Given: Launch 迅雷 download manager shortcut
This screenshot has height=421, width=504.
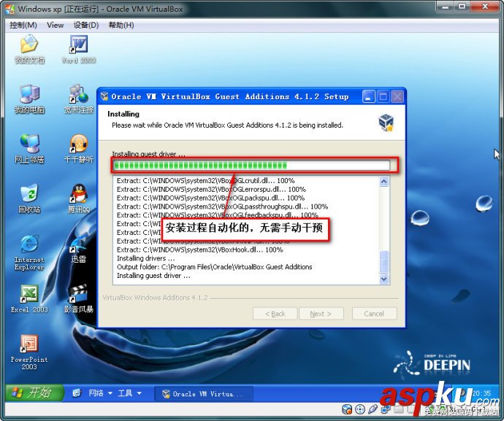Looking at the screenshot, I should click(x=78, y=250).
